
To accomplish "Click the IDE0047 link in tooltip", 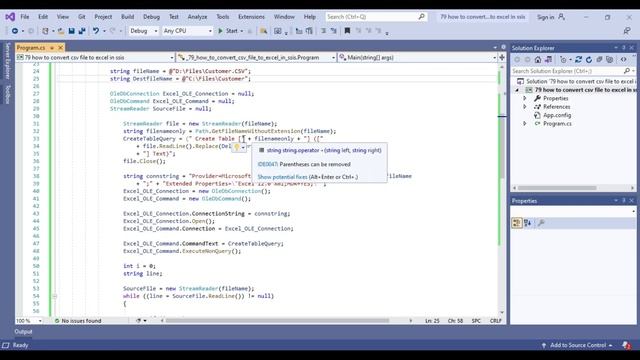I will coord(267,164).
